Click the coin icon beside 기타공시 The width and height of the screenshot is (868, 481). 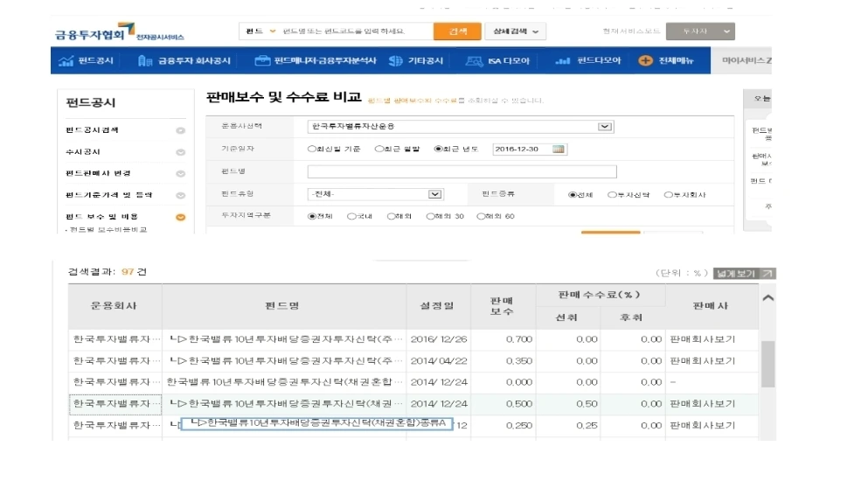pos(395,61)
